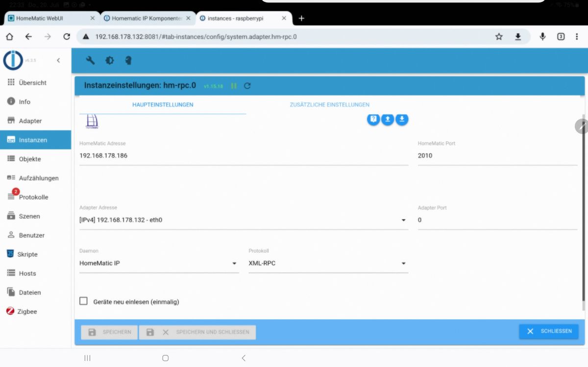
Task: Close the HomeMatic WebUI browser tab
Action: point(93,18)
